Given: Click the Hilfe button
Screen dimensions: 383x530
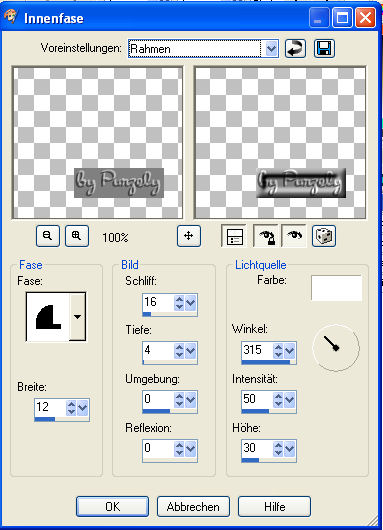Looking at the screenshot, I should coord(274,506).
